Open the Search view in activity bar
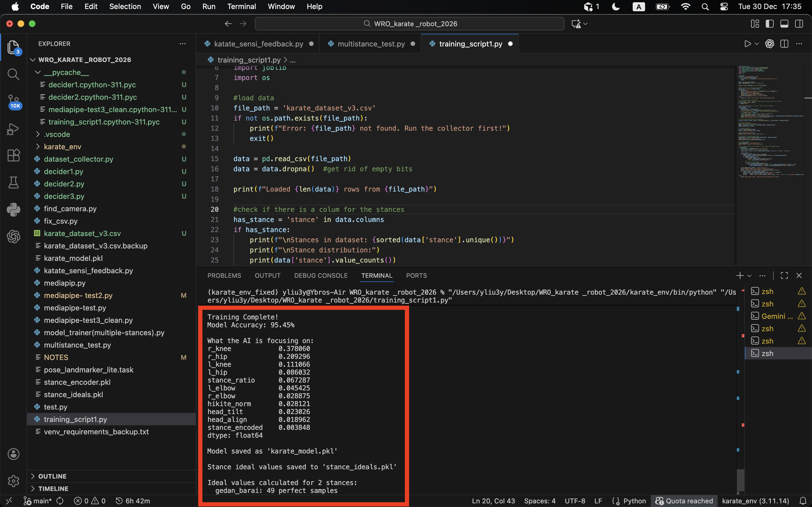The width and height of the screenshot is (812, 507). click(x=14, y=74)
